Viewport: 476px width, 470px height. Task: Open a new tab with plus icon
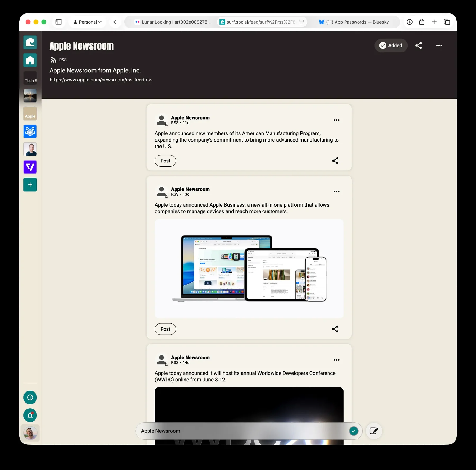(434, 22)
